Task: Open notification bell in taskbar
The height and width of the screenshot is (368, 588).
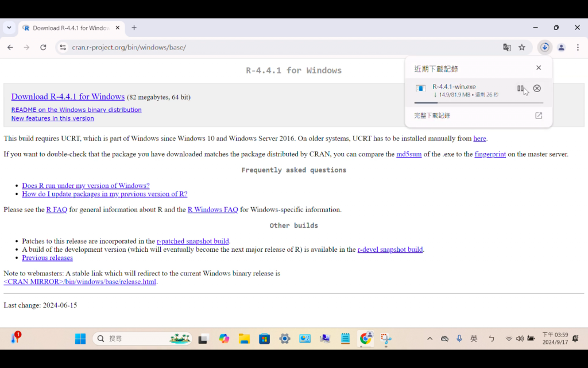Action: [575, 338]
